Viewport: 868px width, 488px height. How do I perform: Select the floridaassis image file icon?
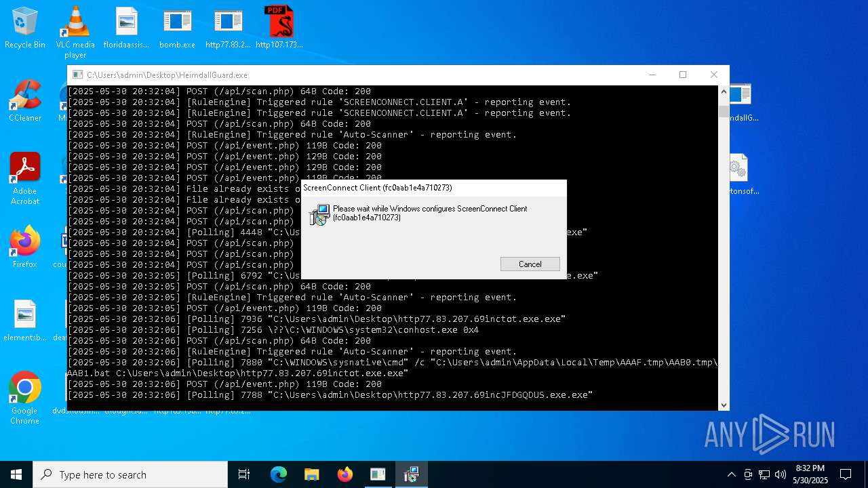click(x=126, y=28)
